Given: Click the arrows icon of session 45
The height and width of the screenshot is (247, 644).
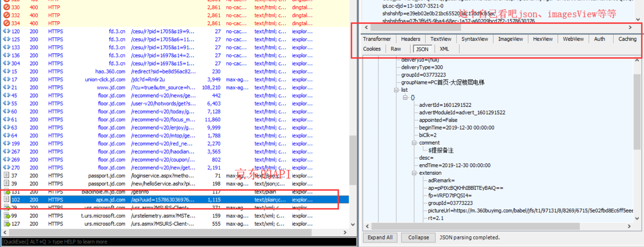Looking at the screenshot, I should (x=6, y=95).
